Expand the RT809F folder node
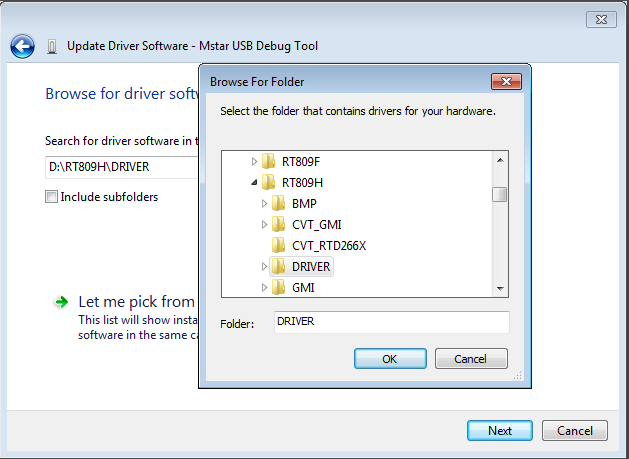 pos(254,161)
